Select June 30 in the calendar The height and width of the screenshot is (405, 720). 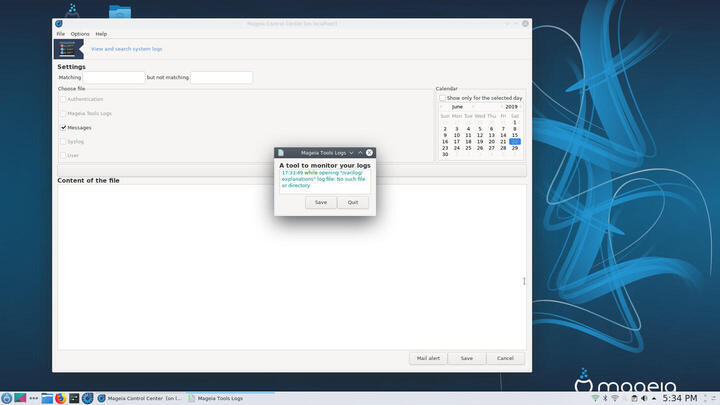coord(445,155)
